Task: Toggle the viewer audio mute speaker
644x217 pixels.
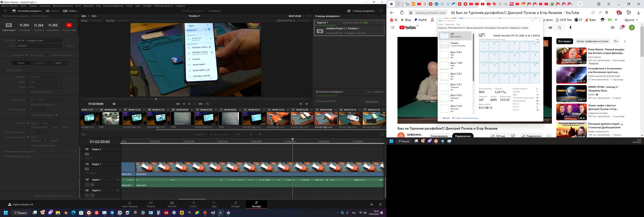Action: point(114,104)
